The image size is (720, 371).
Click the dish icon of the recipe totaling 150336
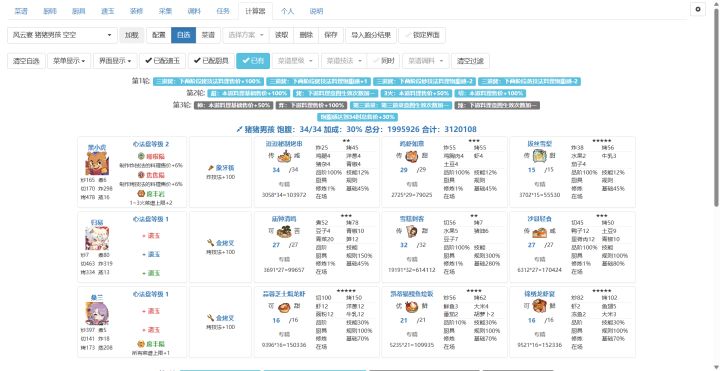coord(285,306)
